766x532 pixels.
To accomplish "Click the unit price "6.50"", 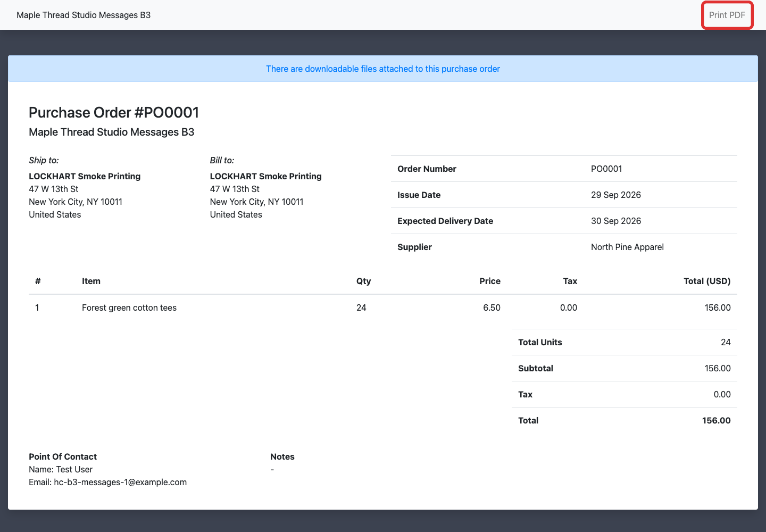I will [492, 307].
